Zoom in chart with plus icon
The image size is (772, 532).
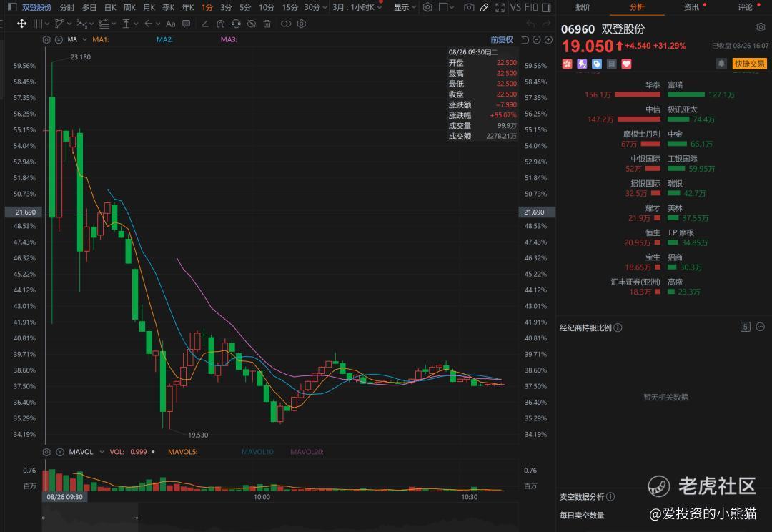548,40
